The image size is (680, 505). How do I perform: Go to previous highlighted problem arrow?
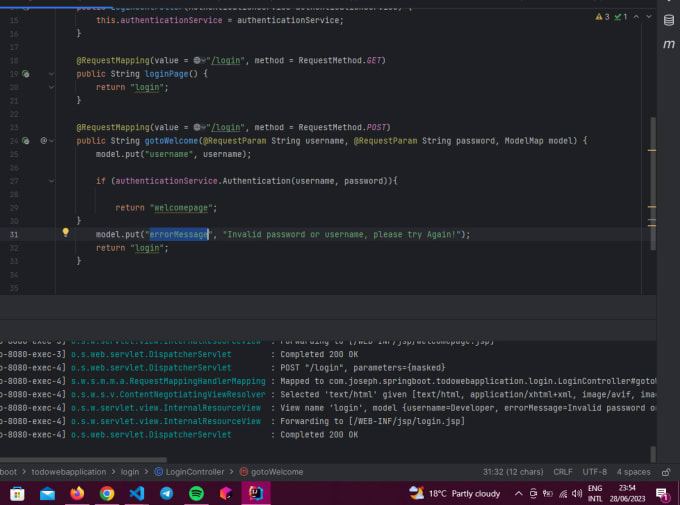click(x=636, y=17)
